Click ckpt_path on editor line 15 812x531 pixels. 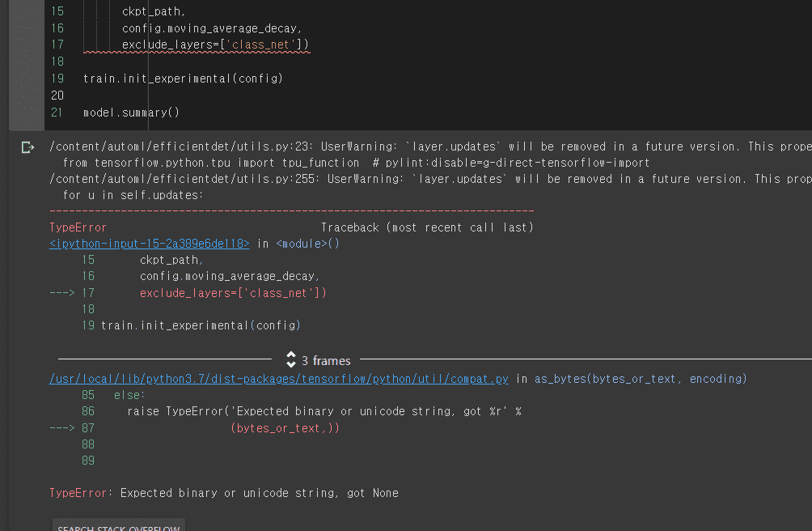coord(154,11)
